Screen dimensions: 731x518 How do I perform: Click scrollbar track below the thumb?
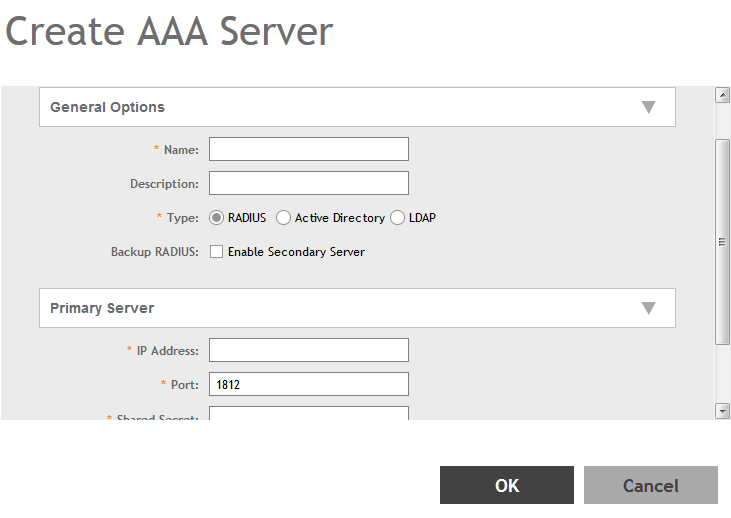tap(722, 375)
